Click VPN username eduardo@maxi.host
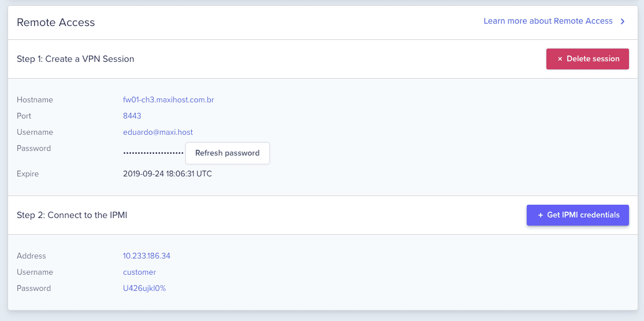 pos(158,132)
